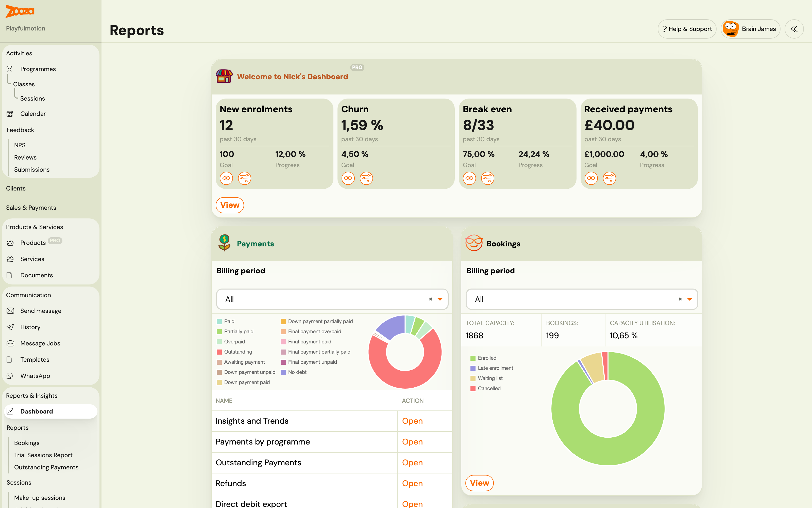Viewport: 812px width, 508px height.
Task: Toggle eye visibility on Churn card
Action: (x=348, y=178)
